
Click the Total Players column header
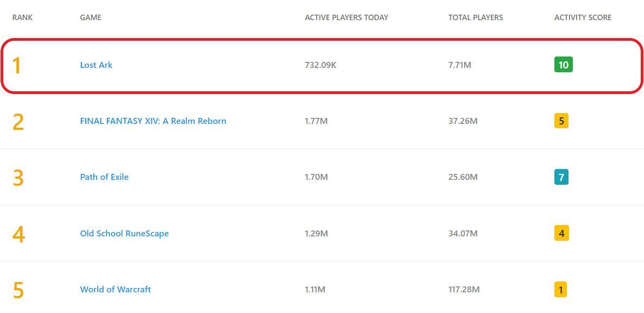475,17
